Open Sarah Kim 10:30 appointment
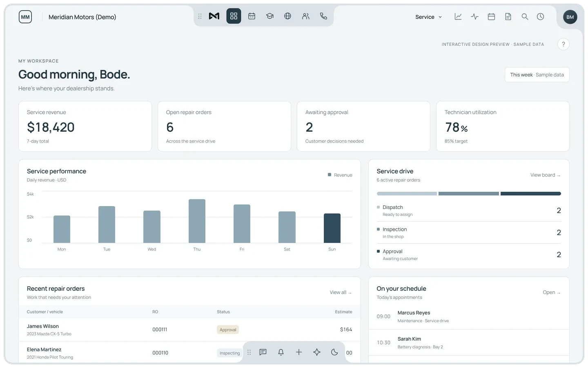 (x=469, y=343)
